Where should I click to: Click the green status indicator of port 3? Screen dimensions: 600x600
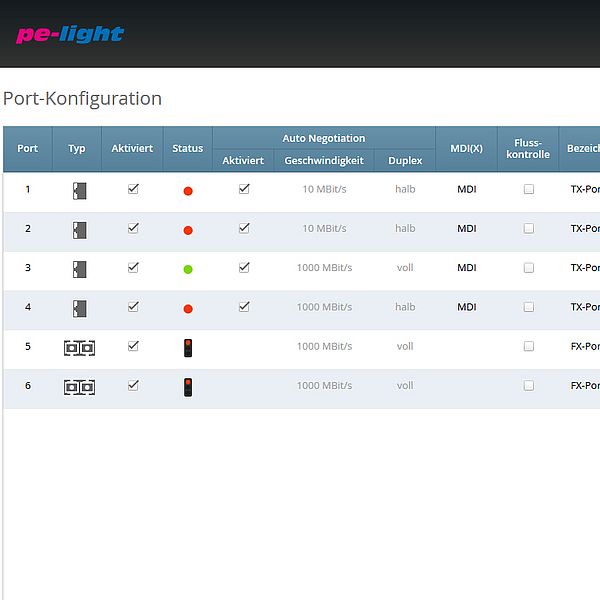click(x=188, y=269)
